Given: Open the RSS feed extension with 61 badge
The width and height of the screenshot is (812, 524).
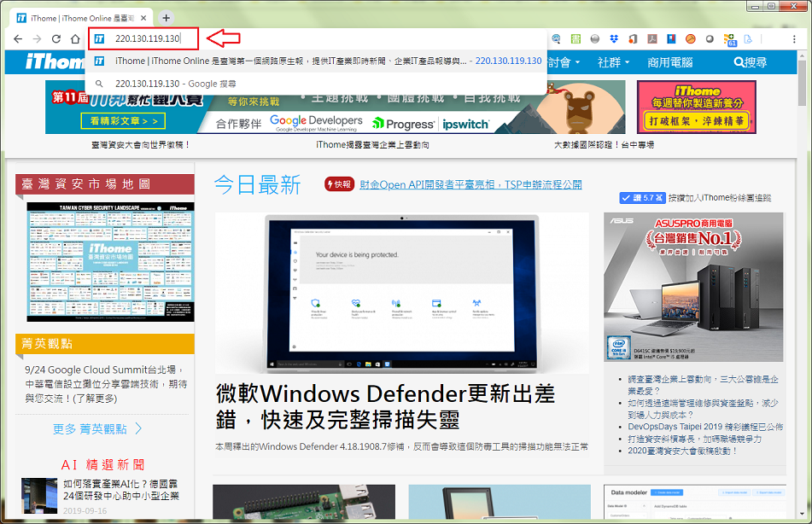Looking at the screenshot, I should point(730,40).
